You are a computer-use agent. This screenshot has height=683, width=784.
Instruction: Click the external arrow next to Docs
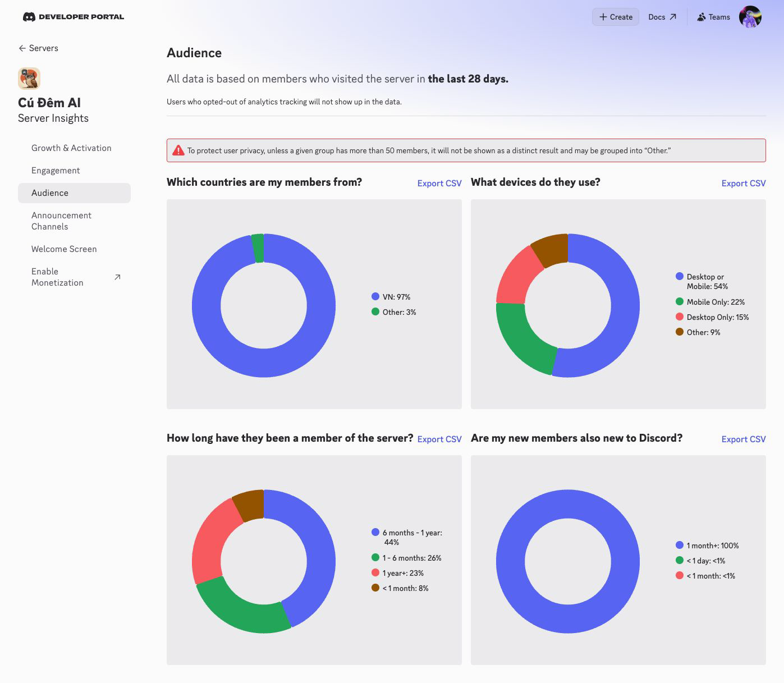pos(673,17)
